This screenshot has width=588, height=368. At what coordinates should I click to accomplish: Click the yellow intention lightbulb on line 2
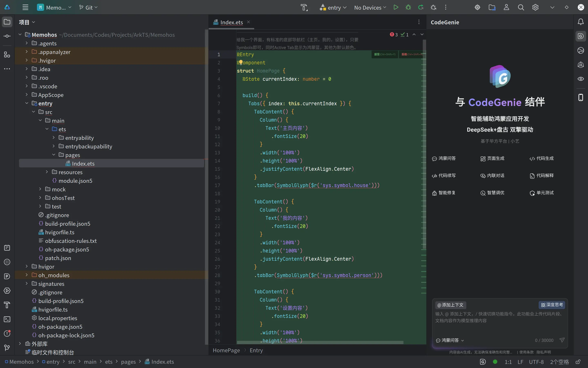(241, 62)
